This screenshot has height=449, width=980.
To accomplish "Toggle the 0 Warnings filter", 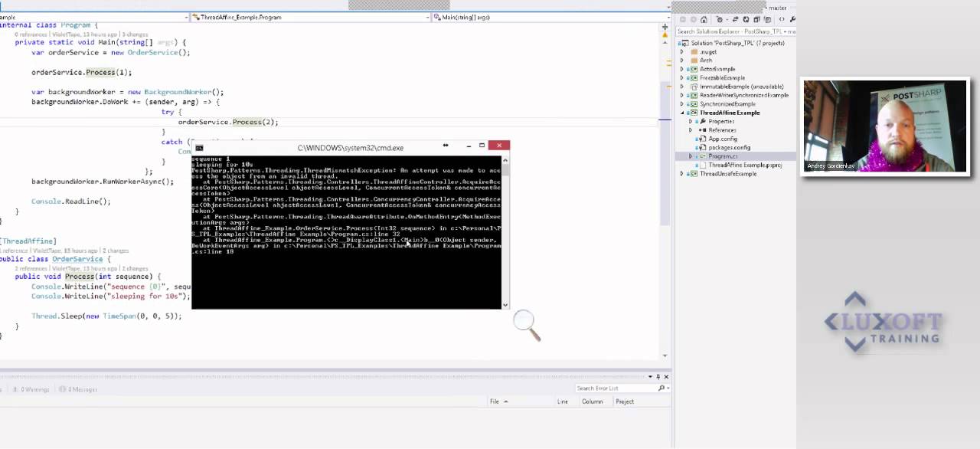I will click(x=30, y=389).
